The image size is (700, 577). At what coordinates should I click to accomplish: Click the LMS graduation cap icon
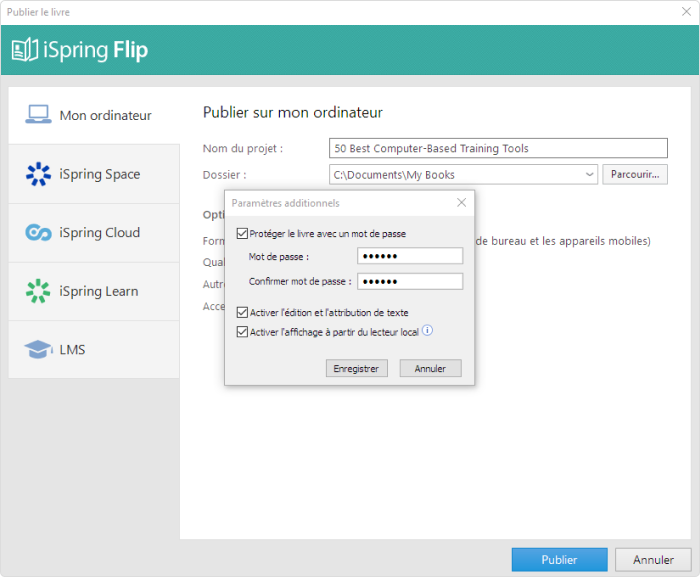pos(38,349)
